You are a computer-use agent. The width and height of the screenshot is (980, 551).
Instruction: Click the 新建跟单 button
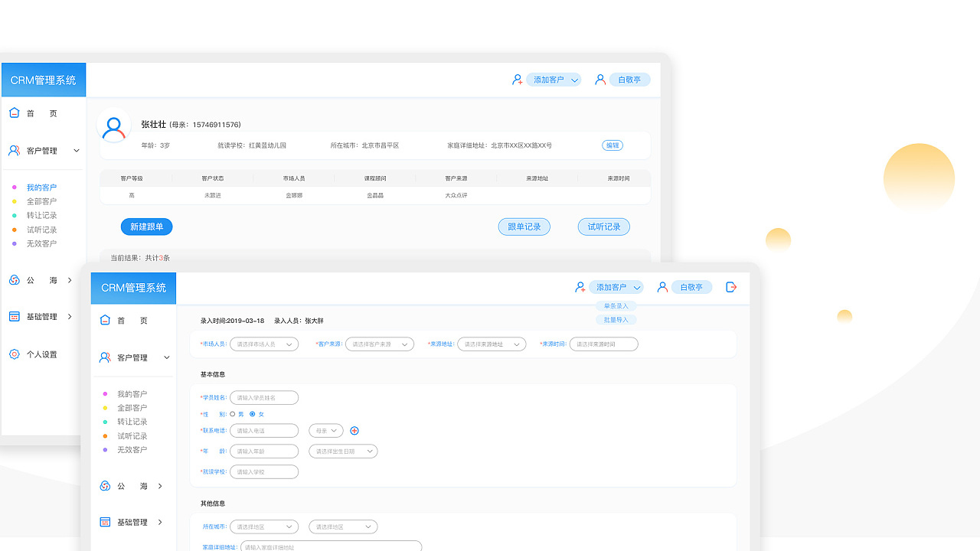coord(146,227)
